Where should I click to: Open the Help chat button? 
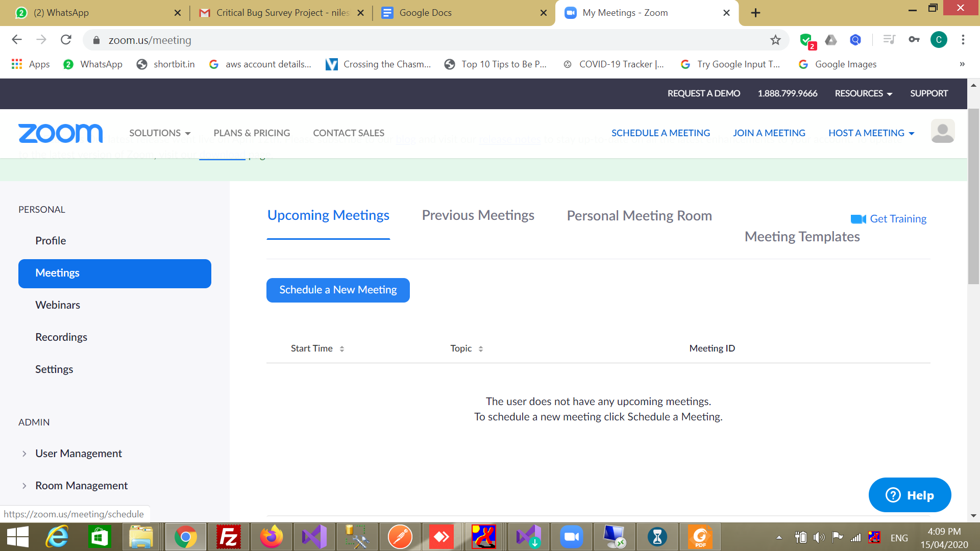910,495
